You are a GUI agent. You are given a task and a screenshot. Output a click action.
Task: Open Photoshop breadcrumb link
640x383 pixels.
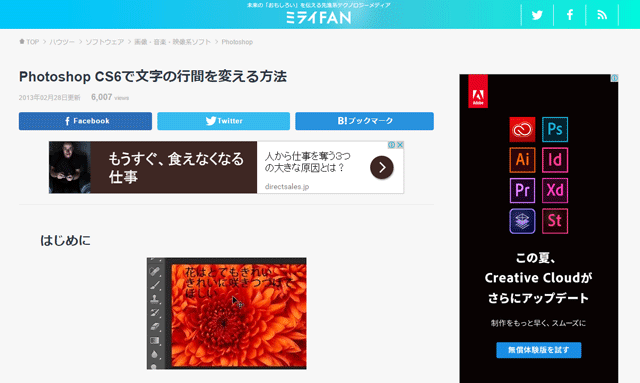[x=237, y=42]
